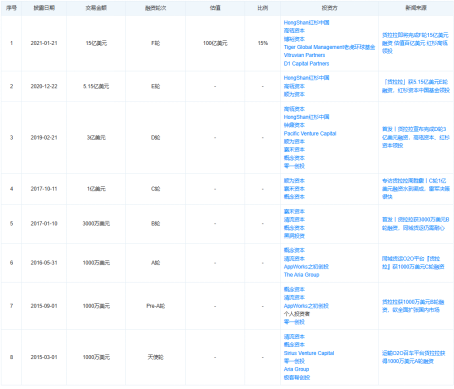
Task: Open news source link for the 2015-03-01 angel round
Action: 414,357
